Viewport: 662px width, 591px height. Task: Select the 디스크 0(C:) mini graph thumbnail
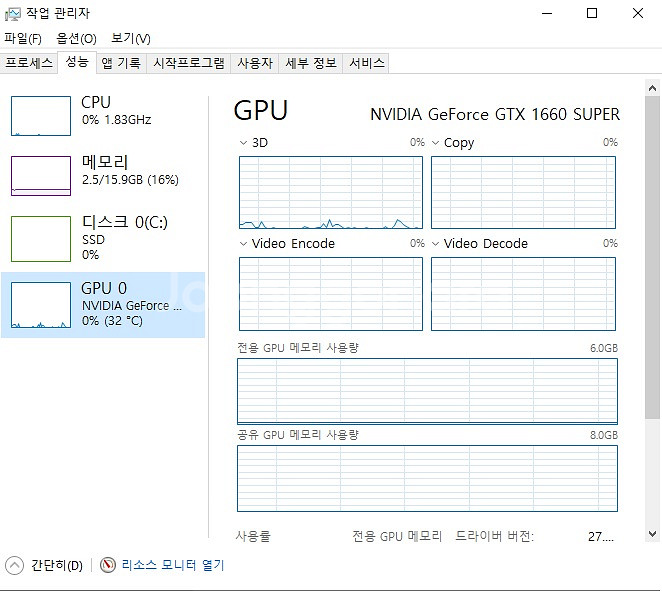(41, 239)
